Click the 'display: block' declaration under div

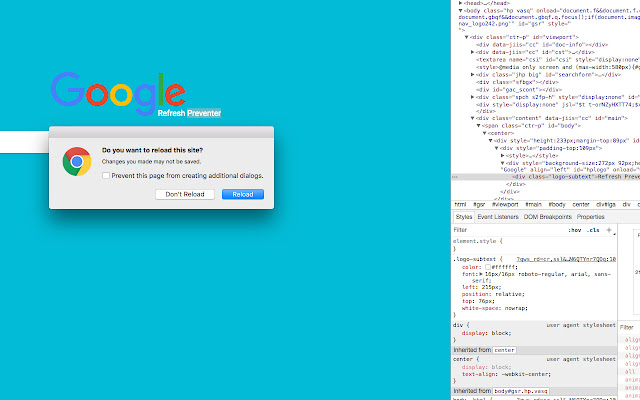click(x=487, y=333)
